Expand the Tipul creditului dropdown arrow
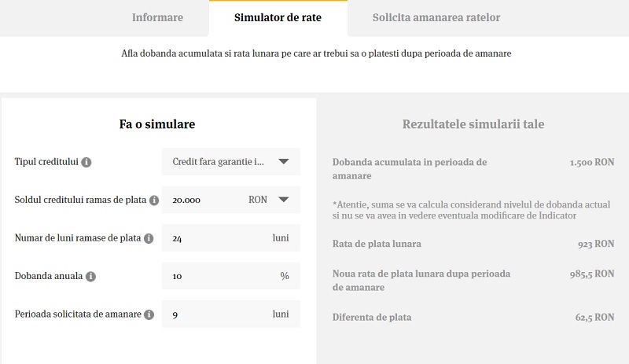This screenshot has width=629, height=364. coord(284,162)
